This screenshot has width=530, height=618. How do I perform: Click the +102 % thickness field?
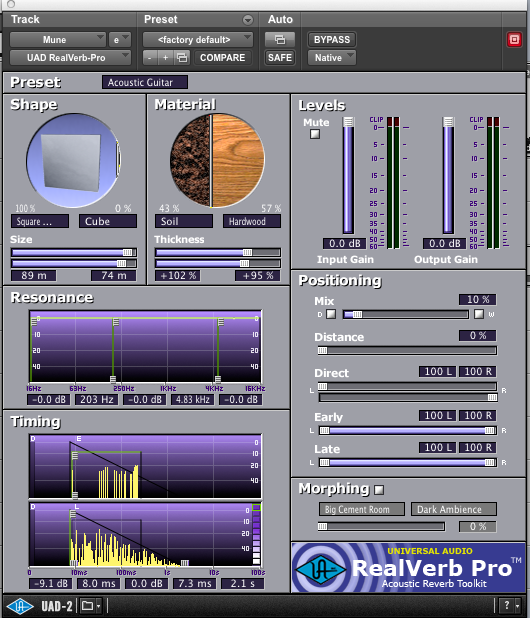[178, 275]
